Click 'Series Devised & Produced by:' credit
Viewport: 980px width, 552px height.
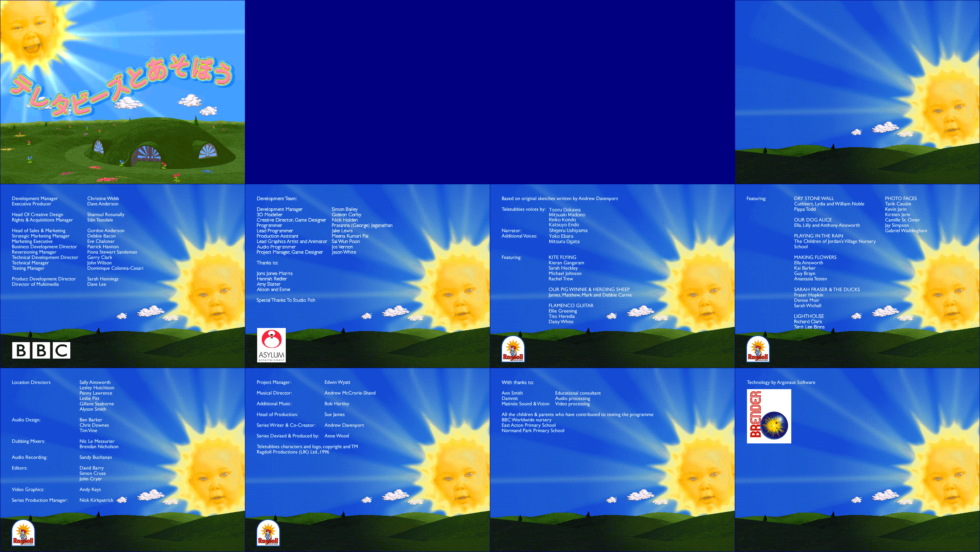288,436
